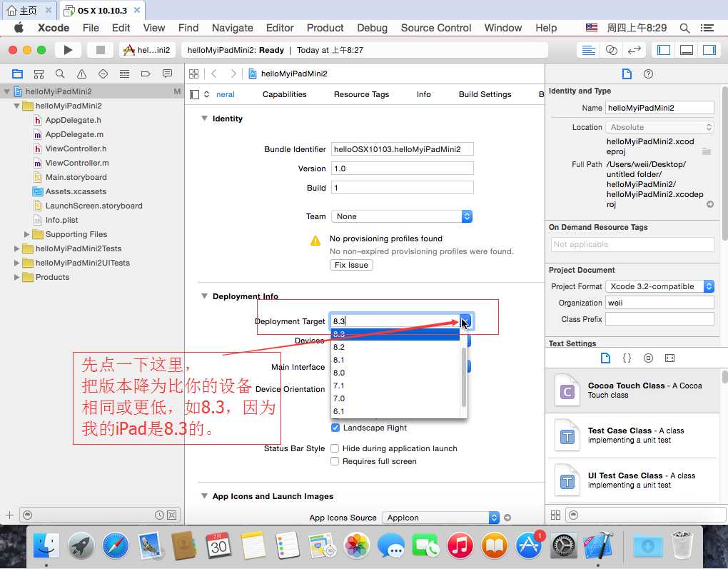This screenshot has height=569, width=728.
Task: Open the Editor menu
Action: pos(280,28)
